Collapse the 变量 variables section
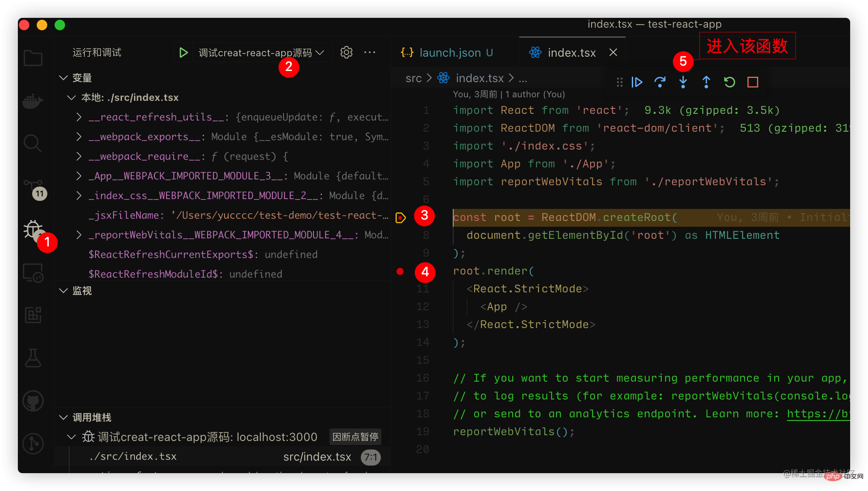The image size is (868, 491). pyautogui.click(x=64, y=78)
